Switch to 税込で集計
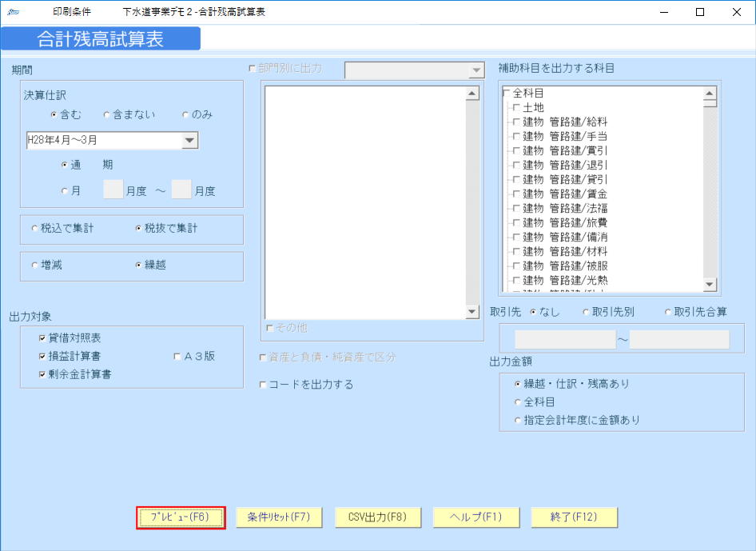The image size is (756, 551). (x=34, y=229)
